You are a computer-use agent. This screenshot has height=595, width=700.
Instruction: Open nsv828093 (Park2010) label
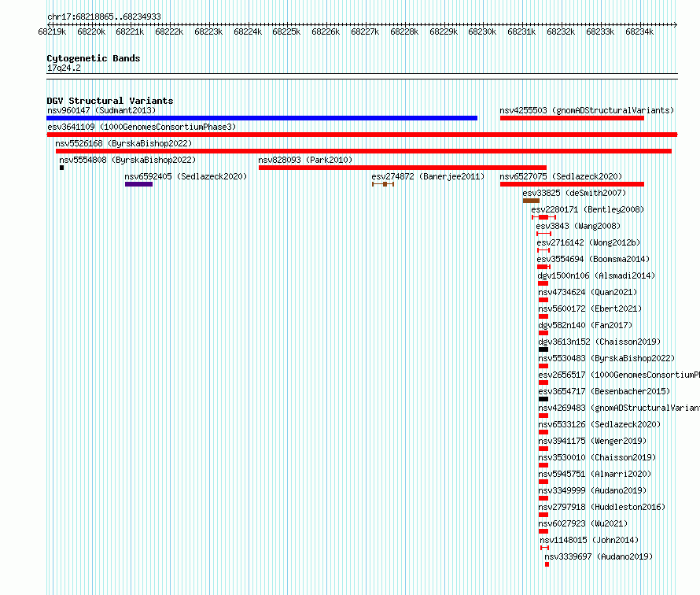305,160
